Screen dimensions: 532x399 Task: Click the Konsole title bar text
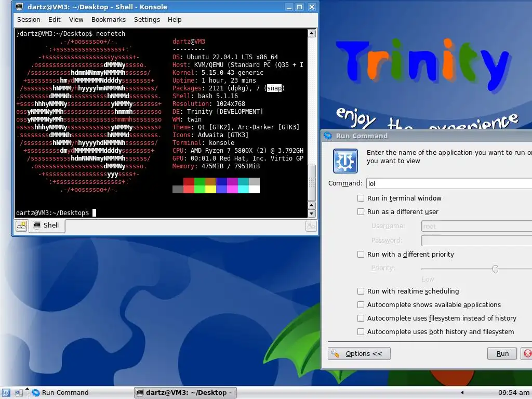[x=97, y=7]
